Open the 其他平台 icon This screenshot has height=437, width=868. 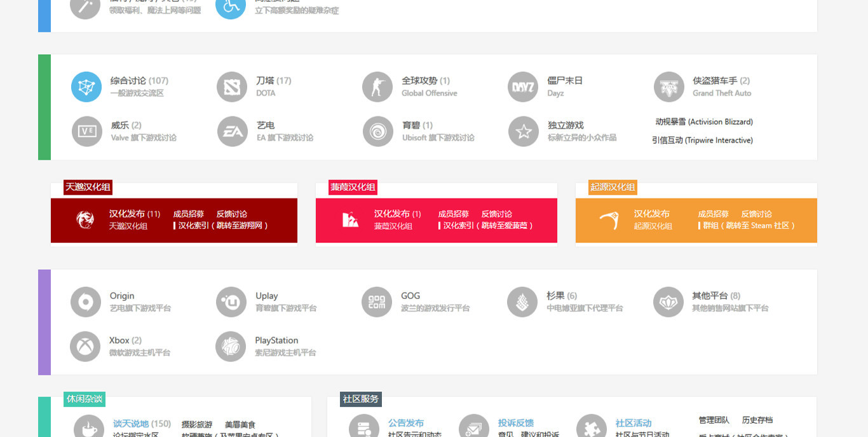(x=668, y=302)
